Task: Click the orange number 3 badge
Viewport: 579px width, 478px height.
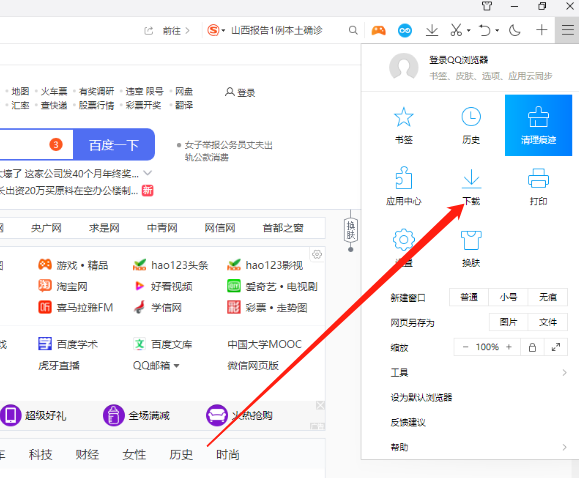Action: point(56,144)
